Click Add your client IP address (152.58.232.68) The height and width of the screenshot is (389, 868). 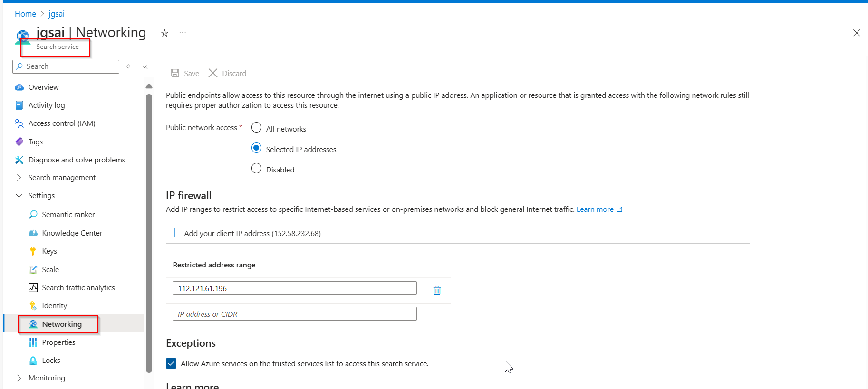252,233
